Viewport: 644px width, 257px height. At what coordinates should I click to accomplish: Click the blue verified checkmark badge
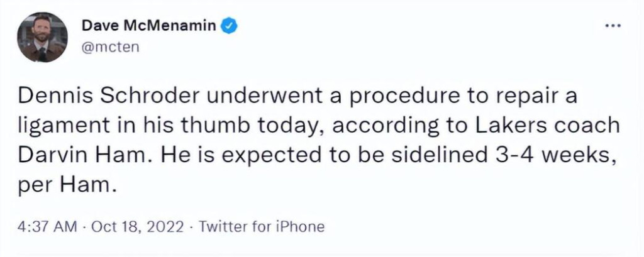pyautogui.click(x=229, y=26)
